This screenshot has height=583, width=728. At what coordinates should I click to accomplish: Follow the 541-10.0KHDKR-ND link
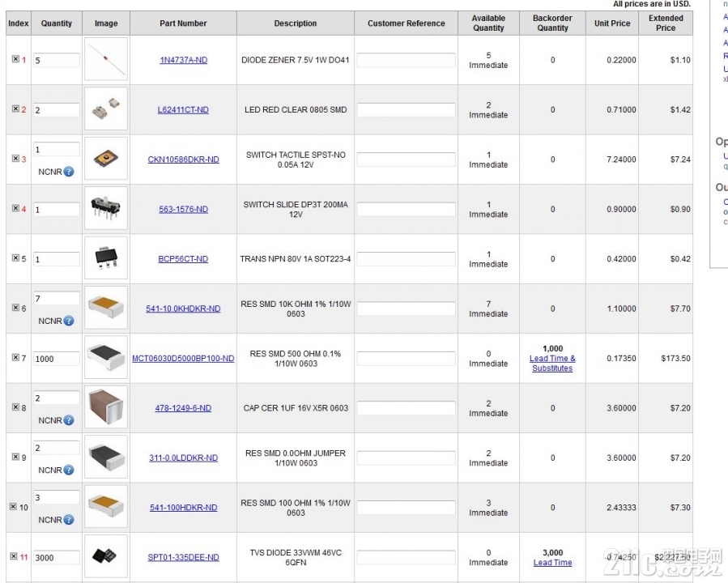pos(183,309)
